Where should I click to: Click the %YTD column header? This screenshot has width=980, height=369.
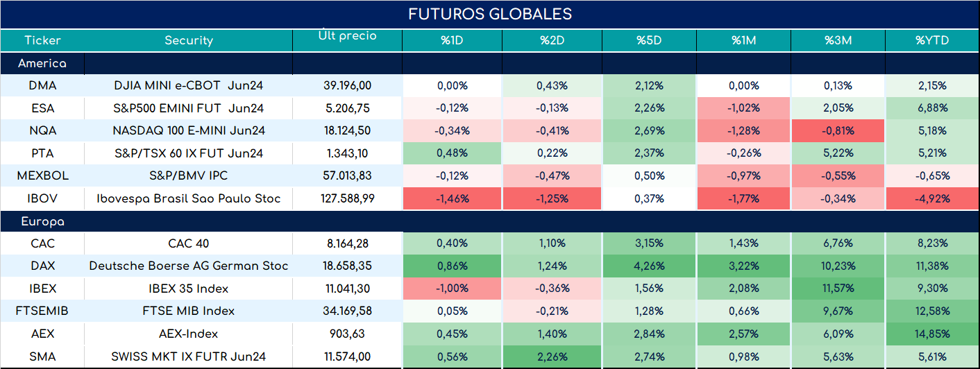coord(932,40)
